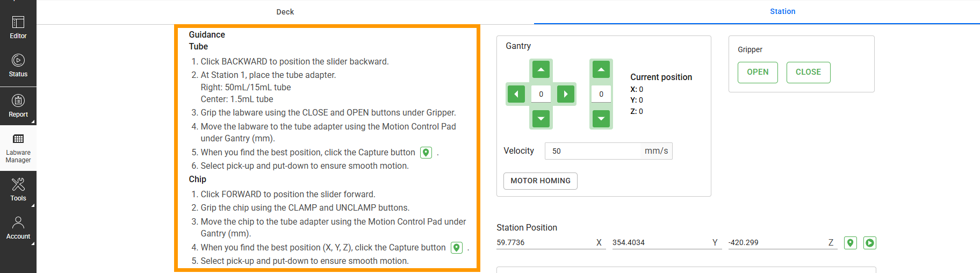980x273 pixels.
Task: Go to the Status page
Action: pos(18,66)
